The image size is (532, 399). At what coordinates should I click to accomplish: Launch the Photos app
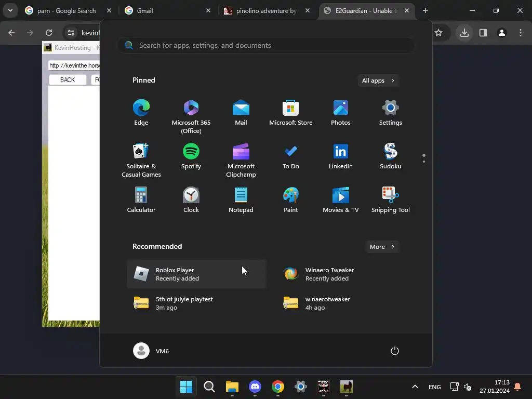[341, 113]
